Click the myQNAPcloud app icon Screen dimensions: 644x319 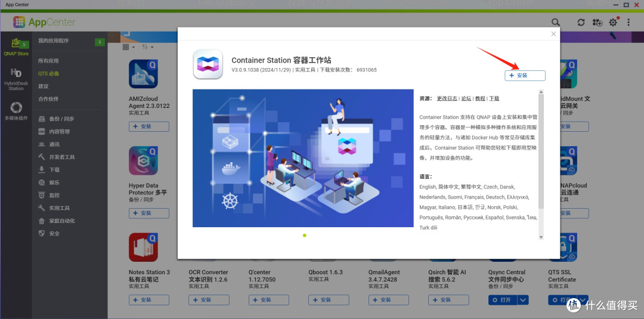tap(568, 160)
